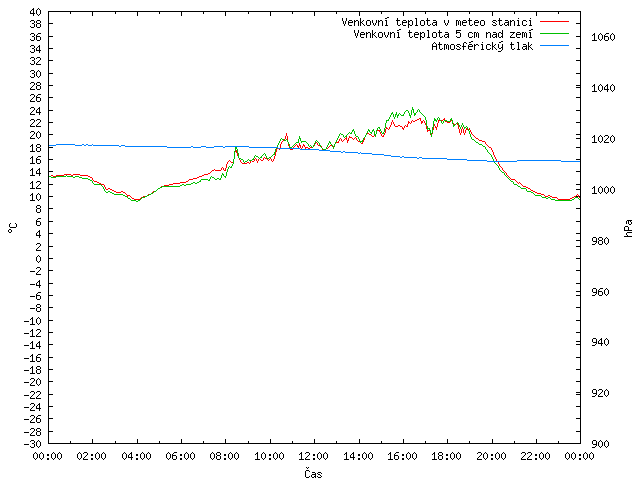This screenshot has height=480, width=640.
Task: Click the green temperature peak near 16:00
Action: [x=412, y=109]
